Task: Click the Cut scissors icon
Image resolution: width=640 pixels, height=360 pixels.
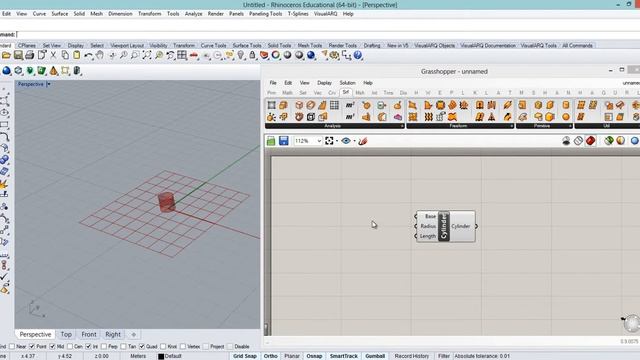Action: tap(53, 55)
